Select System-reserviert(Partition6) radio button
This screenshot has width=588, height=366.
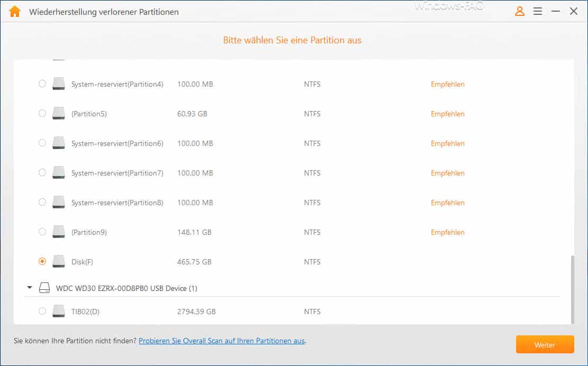[42, 143]
